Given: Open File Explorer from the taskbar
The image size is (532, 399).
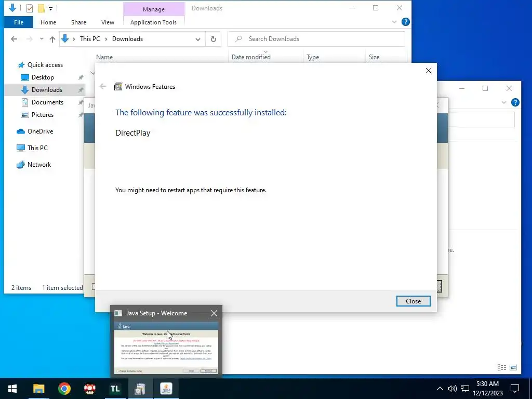Looking at the screenshot, I should click(x=38, y=389).
